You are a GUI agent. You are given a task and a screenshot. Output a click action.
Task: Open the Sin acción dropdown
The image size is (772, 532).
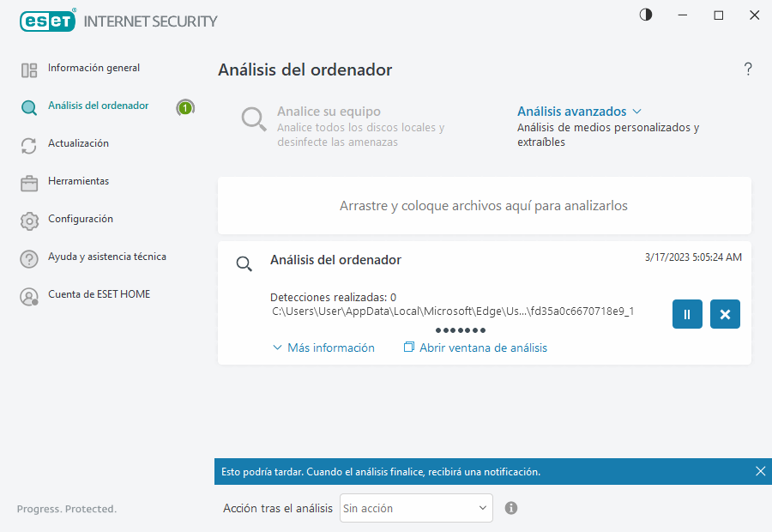[415, 508]
